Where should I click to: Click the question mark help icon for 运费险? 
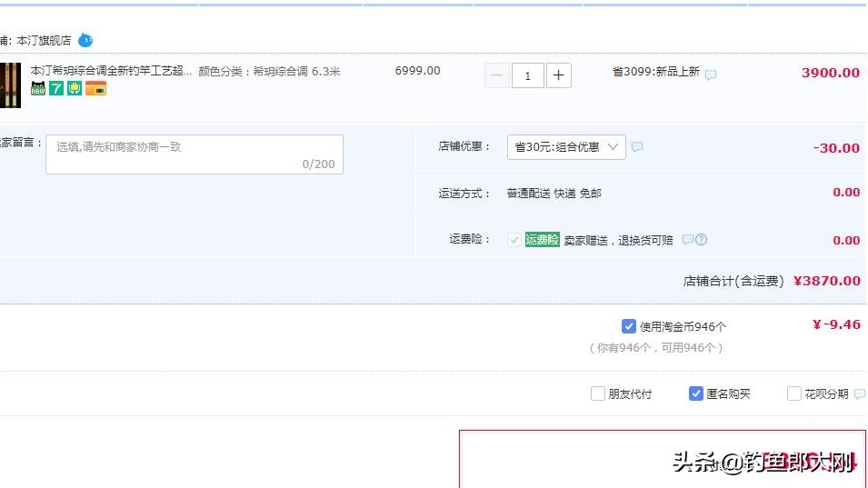click(701, 240)
